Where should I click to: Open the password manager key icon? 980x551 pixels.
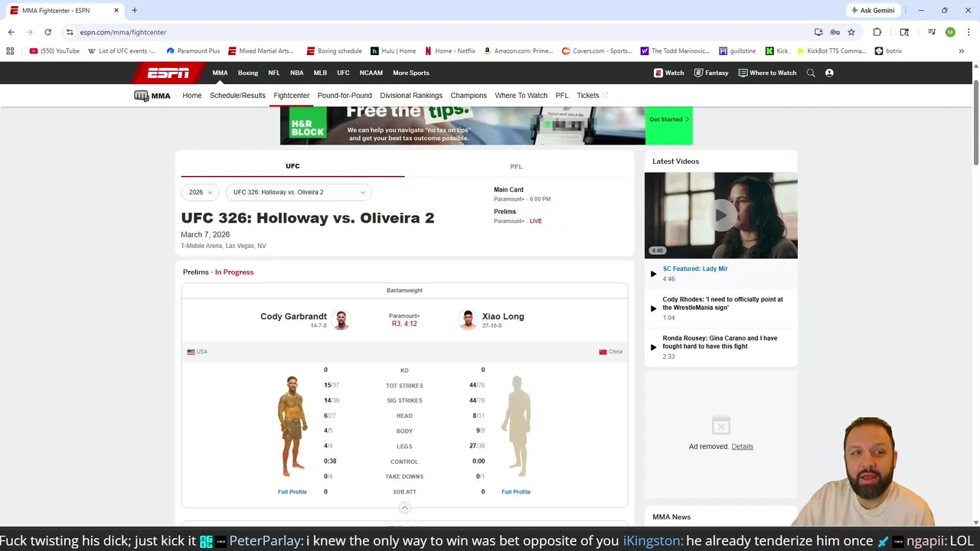pyautogui.click(x=835, y=32)
